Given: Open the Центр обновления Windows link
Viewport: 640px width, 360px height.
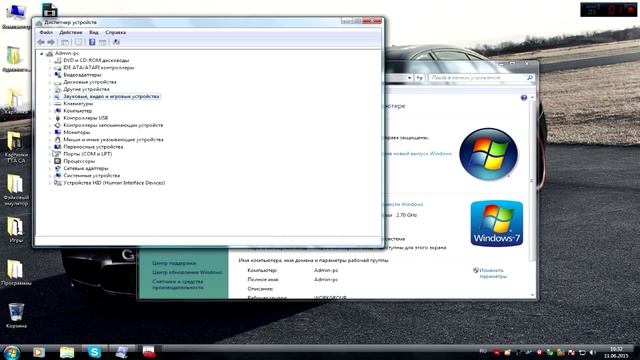Looking at the screenshot, I should click(187, 272).
